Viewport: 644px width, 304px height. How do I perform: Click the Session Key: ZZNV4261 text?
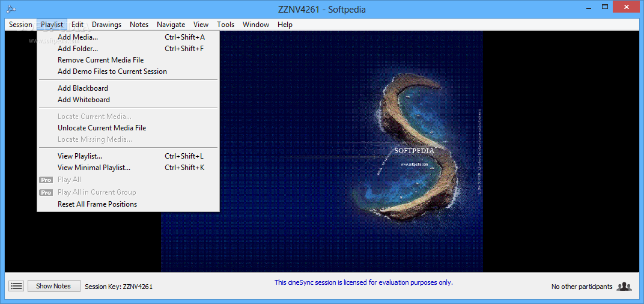tap(119, 287)
